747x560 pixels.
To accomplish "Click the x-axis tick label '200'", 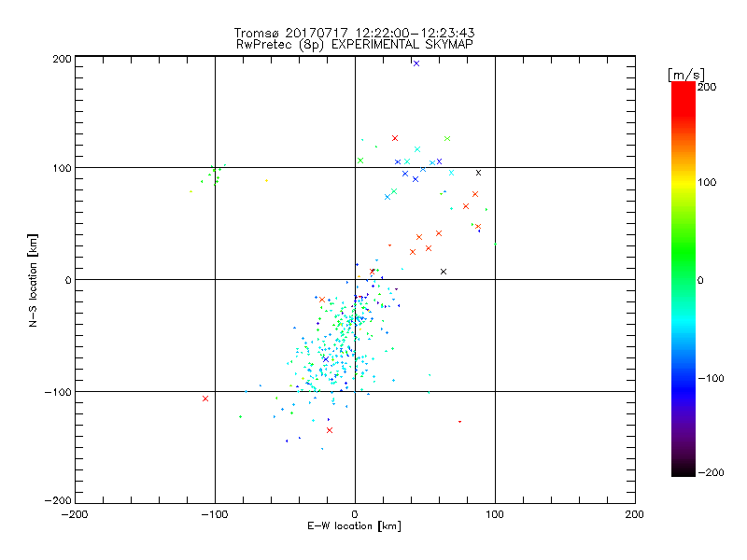I will [635, 515].
